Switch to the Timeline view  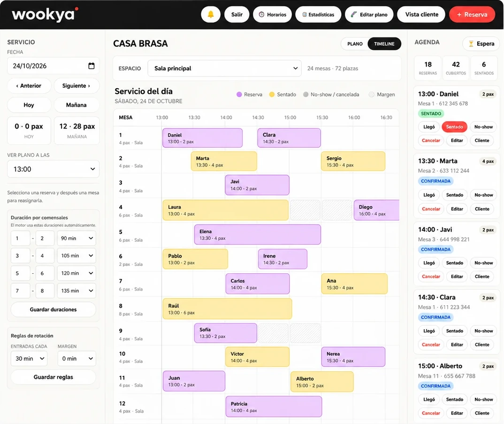(384, 44)
